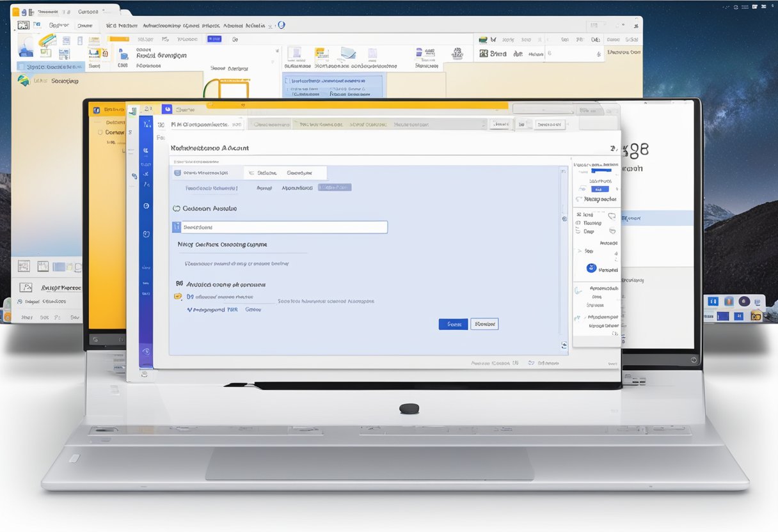
Task: Enable the highlighted toggle in the right panel
Action: click(x=600, y=189)
